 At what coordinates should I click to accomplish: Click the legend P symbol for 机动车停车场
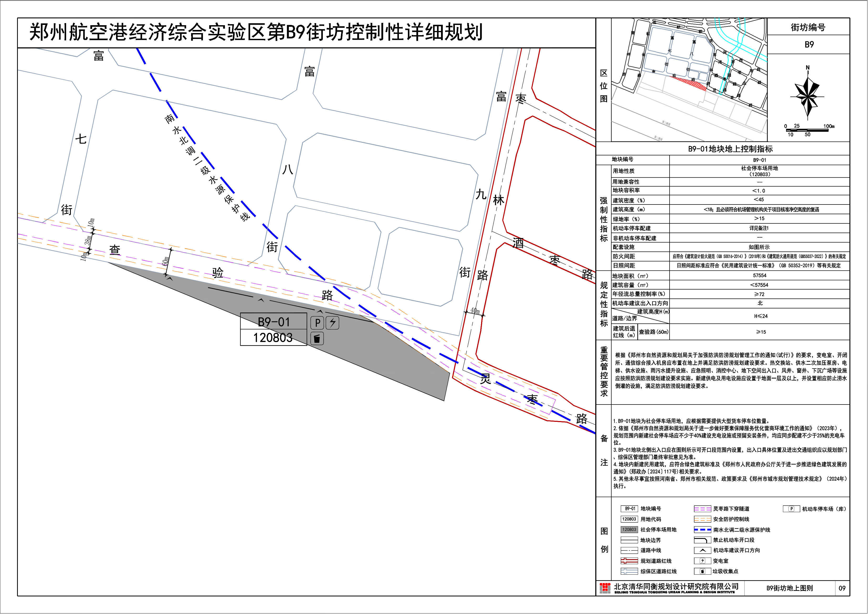click(791, 509)
